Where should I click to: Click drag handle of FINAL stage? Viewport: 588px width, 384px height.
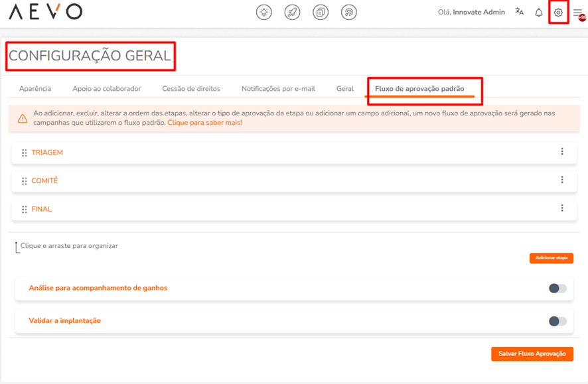(25, 210)
